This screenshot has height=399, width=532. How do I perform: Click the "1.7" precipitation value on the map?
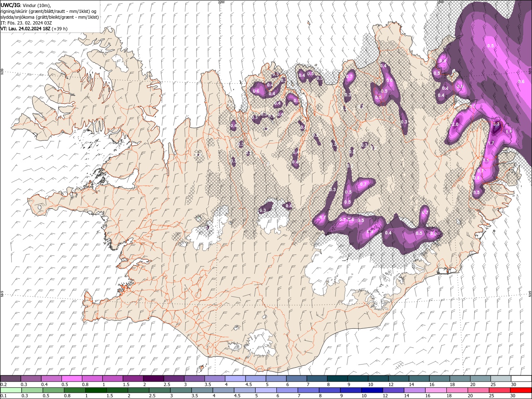point(490,143)
